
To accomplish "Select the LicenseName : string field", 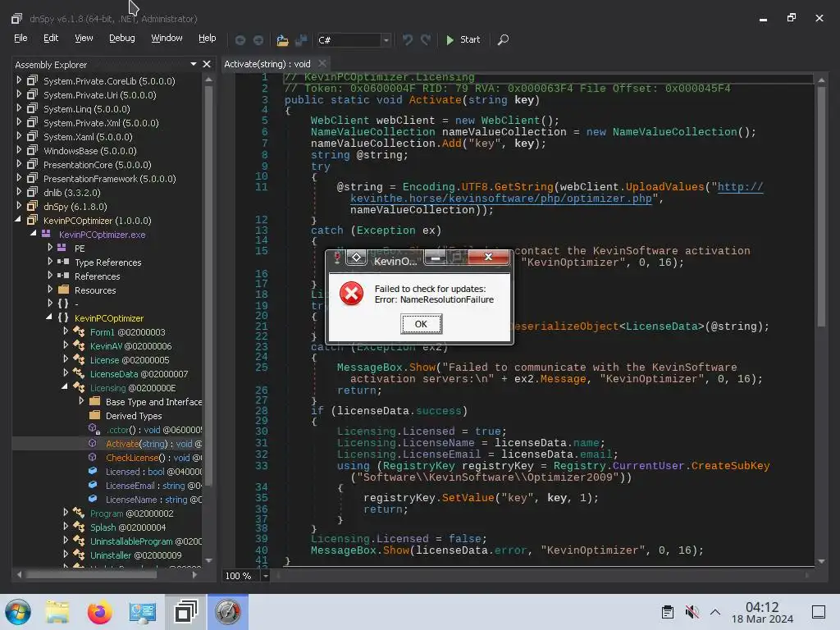I will 153,500.
